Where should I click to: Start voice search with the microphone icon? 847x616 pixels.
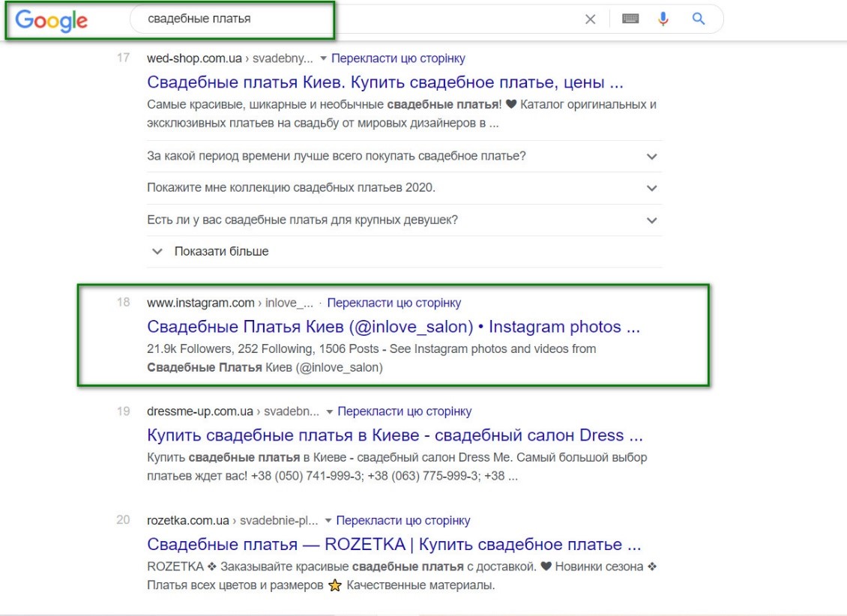pyautogui.click(x=663, y=19)
